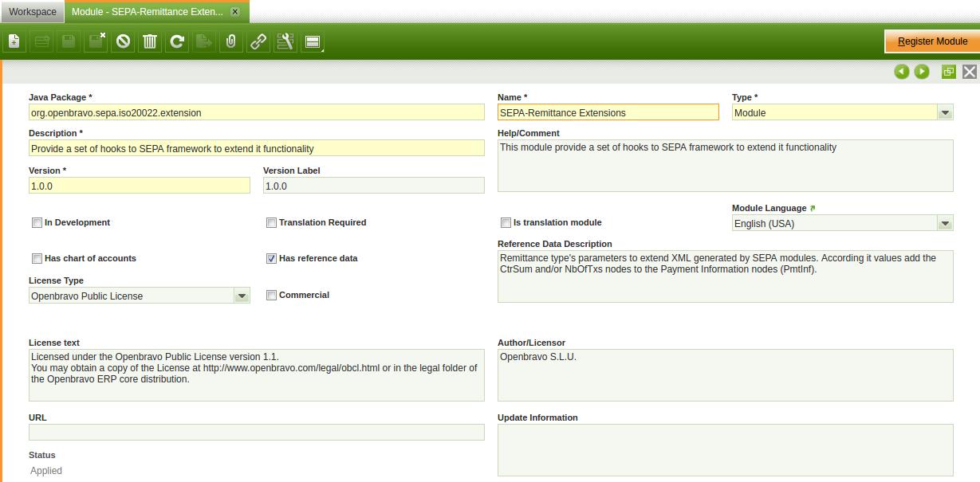Click the chain link icon in the toolbar
Image resolution: width=980 pixels, height=482 pixels.
[258, 41]
